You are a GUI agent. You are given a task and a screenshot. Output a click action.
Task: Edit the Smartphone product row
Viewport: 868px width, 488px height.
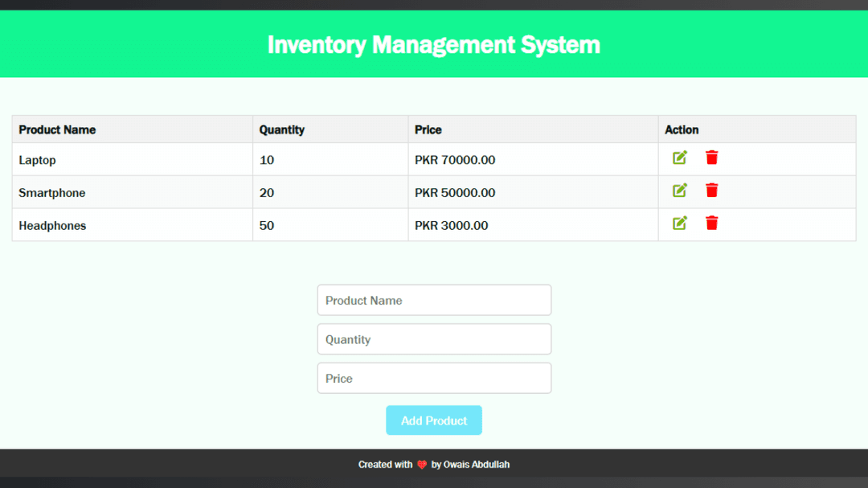pyautogui.click(x=680, y=191)
